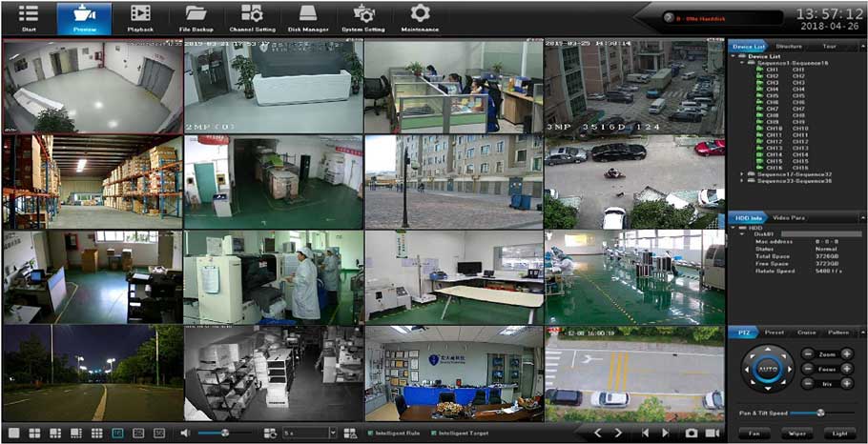Adjust the Pan & Tilt Speed slider

click(x=818, y=413)
